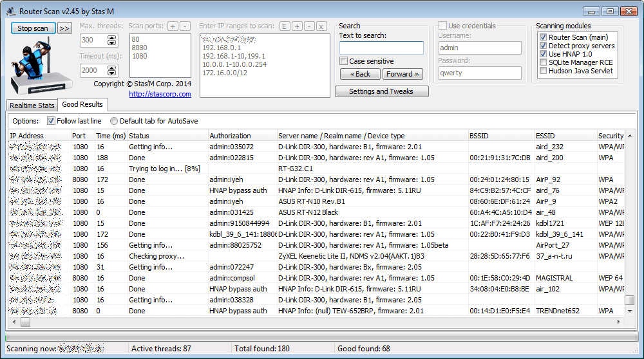This screenshot has height=359, width=644.
Task: Add an IP range with the + button
Action: 297,26
